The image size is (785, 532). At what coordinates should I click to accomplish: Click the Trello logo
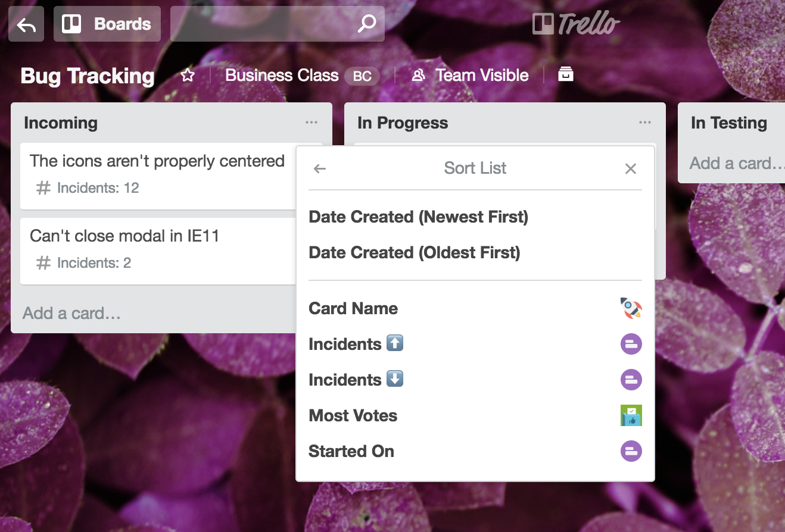(576, 24)
